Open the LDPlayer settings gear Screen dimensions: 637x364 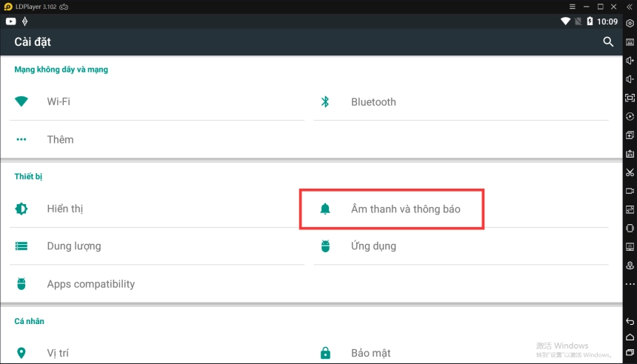(630, 24)
